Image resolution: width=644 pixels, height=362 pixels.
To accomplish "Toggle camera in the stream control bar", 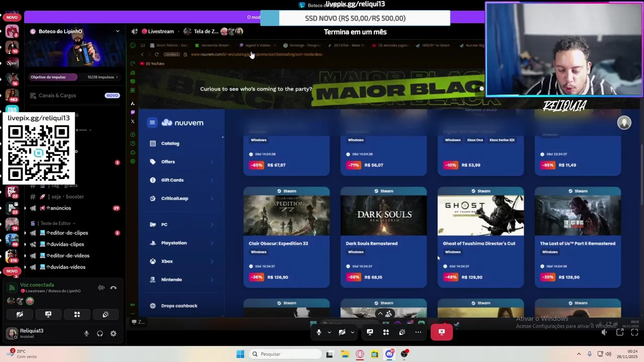I will (342, 332).
